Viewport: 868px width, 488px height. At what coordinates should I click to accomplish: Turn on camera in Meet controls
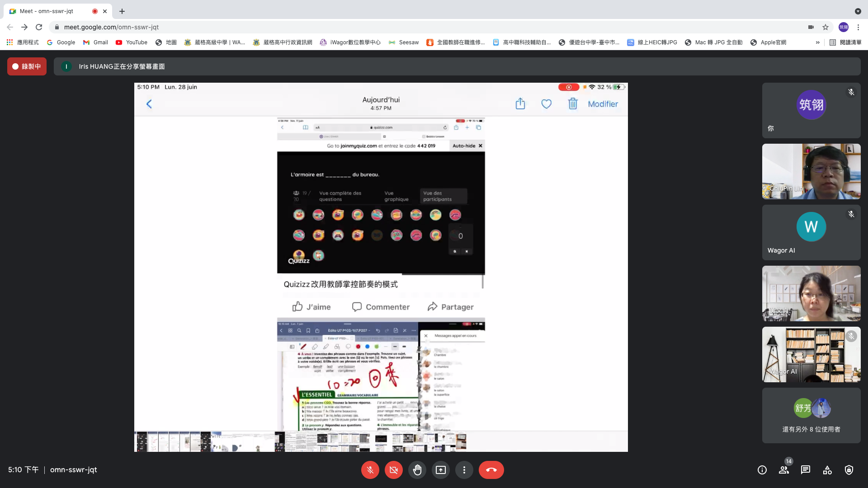(x=393, y=470)
